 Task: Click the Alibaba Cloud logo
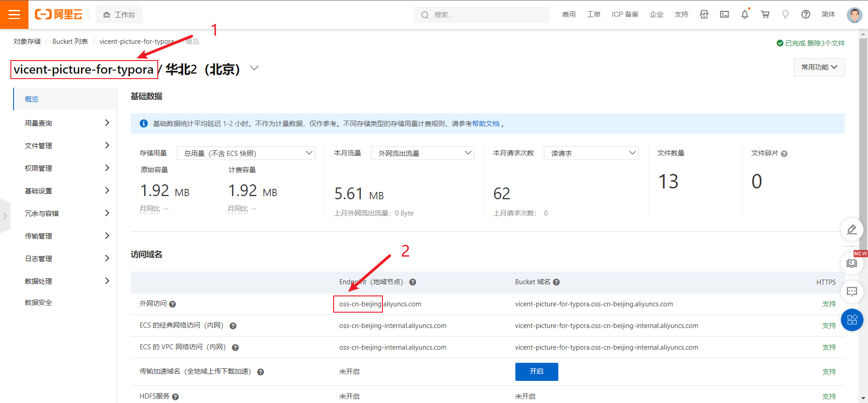click(59, 14)
